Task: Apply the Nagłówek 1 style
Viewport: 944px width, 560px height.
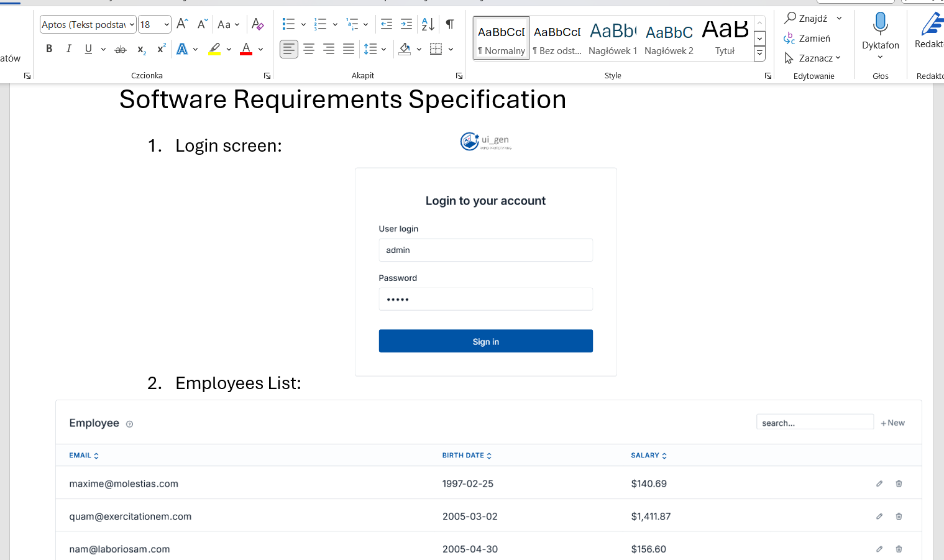Action: pos(612,39)
